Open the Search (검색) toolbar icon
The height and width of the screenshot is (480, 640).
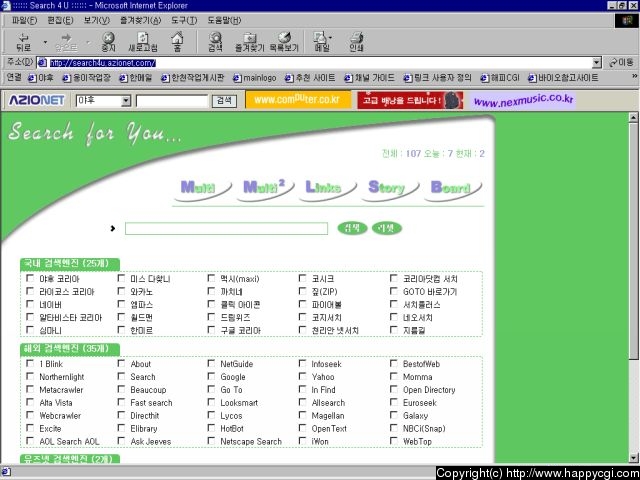click(215, 42)
